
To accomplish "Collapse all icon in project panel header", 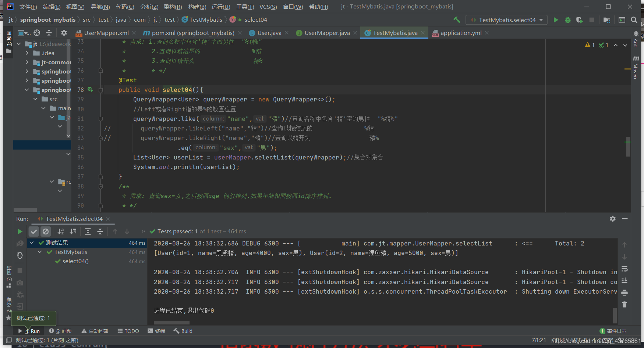I will point(49,33).
